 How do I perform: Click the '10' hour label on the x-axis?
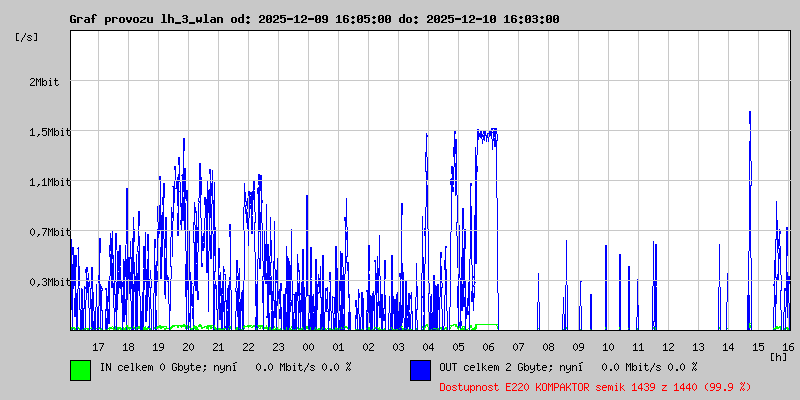click(608, 347)
